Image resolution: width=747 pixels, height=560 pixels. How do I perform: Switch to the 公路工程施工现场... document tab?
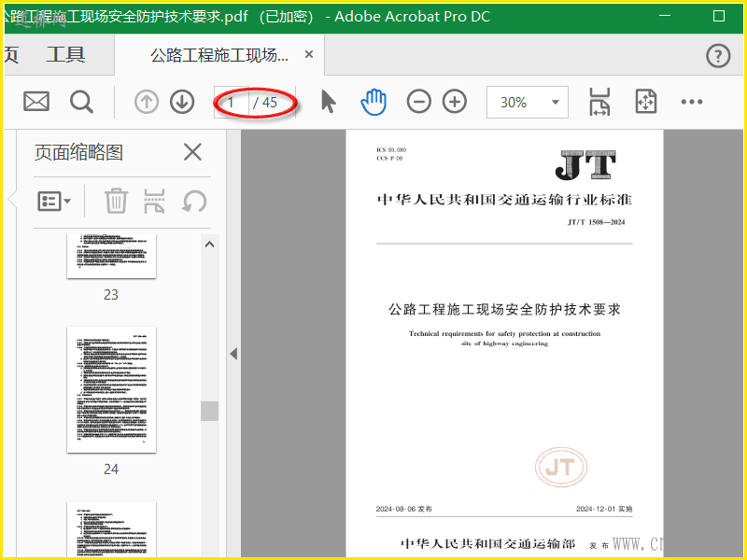(x=219, y=55)
